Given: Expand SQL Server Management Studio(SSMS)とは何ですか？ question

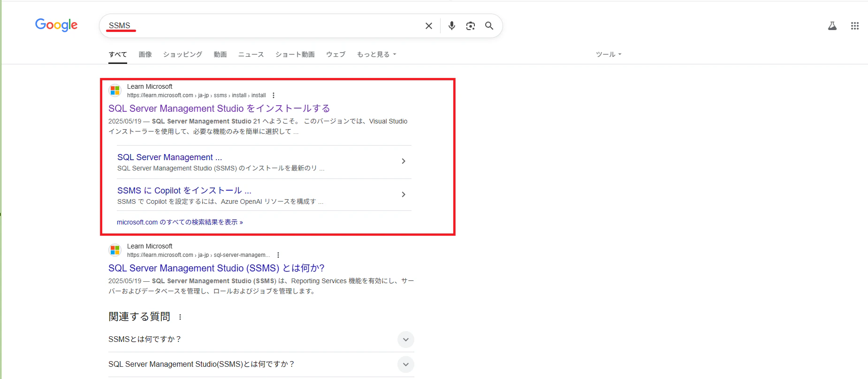Looking at the screenshot, I should tap(406, 364).
